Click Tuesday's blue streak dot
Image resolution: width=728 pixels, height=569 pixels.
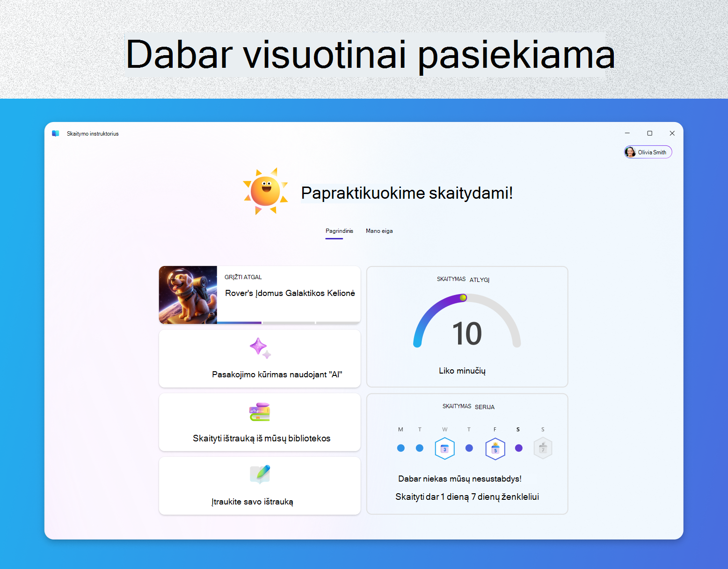click(x=420, y=448)
